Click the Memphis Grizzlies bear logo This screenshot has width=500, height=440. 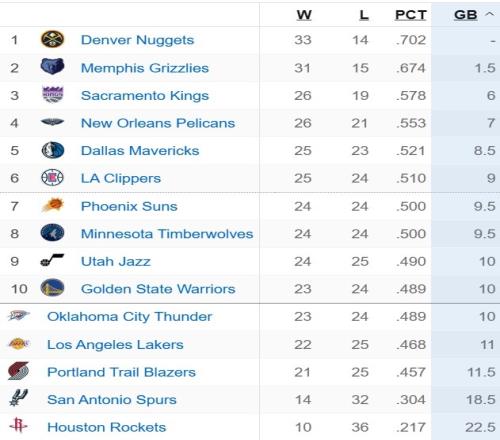[x=52, y=67]
